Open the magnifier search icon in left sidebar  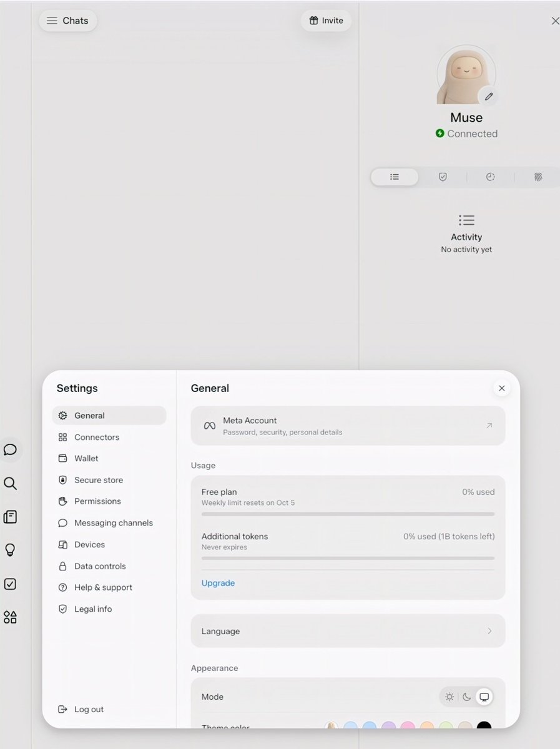10,483
